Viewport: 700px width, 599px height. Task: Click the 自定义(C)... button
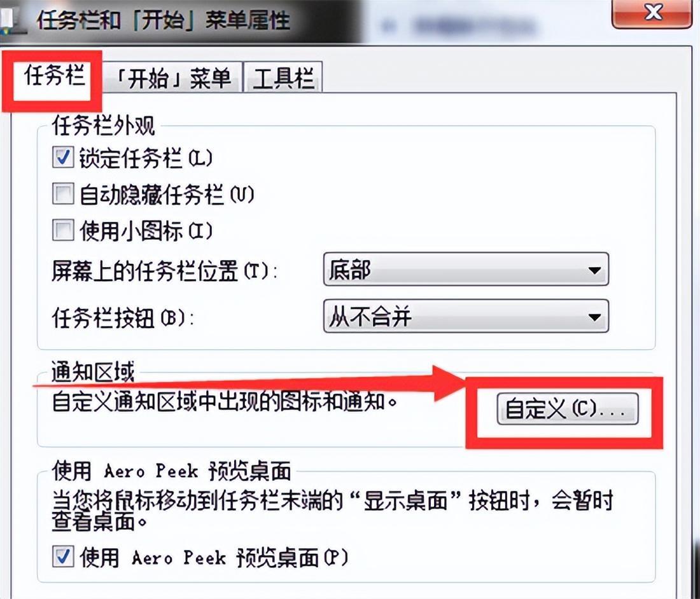[x=568, y=408]
